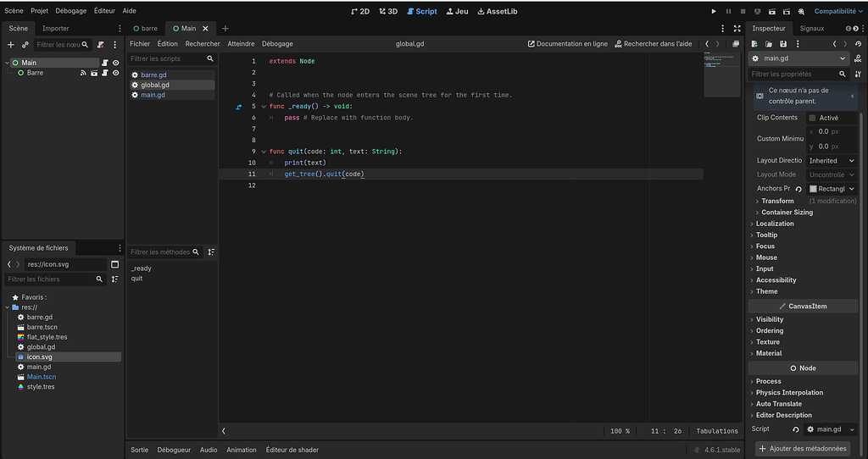
Task: Click the pause running project icon
Action: 728,11
